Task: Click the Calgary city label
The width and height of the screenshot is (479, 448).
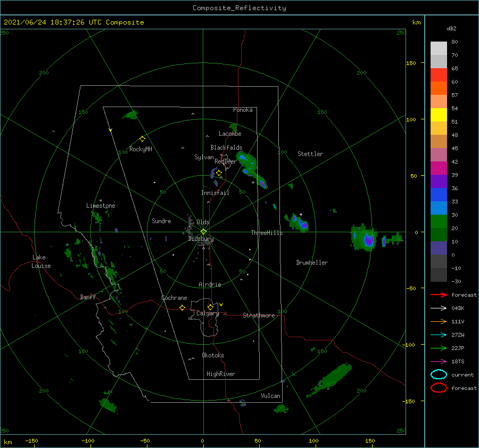Action: (x=208, y=313)
